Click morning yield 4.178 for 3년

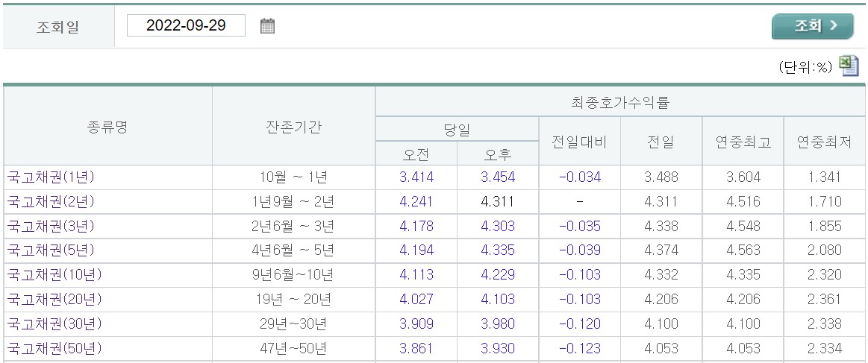(x=416, y=226)
